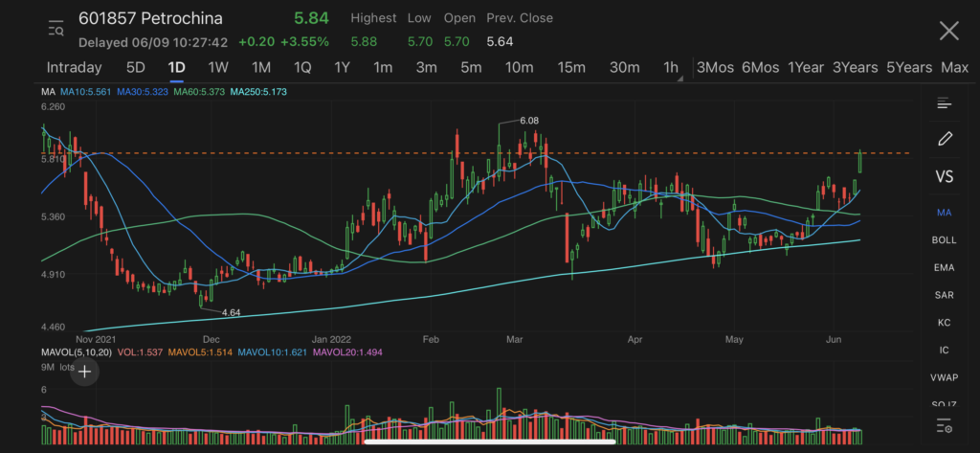Image resolution: width=980 pixels, height=453 pixels.
Task: Click the +3.55% change value
Action: coord(304,42)
